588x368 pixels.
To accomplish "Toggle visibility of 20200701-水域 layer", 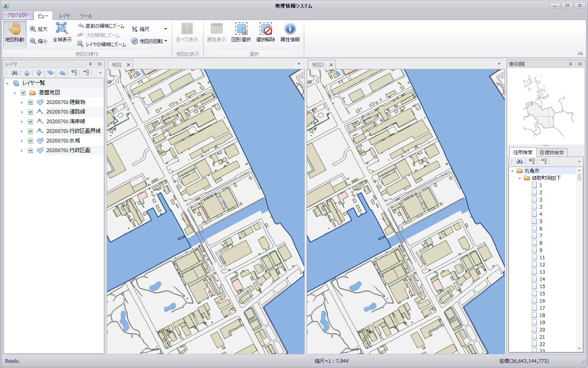I will tap(30, 140).
